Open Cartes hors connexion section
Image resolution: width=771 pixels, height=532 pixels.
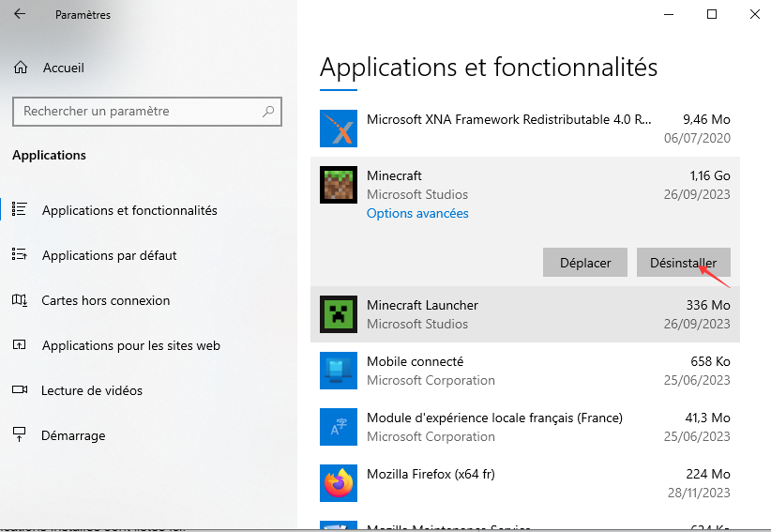tap(106, 300)
